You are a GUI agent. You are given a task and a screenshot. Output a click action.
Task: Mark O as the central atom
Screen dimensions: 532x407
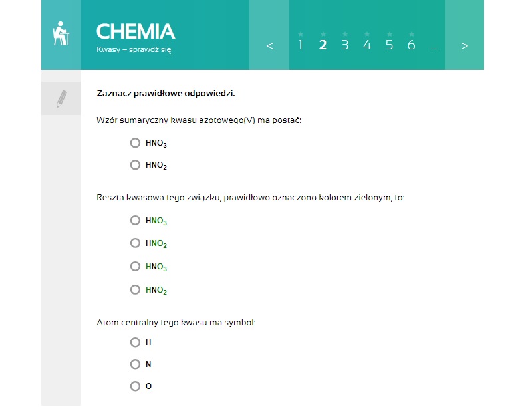coord(136,386)
